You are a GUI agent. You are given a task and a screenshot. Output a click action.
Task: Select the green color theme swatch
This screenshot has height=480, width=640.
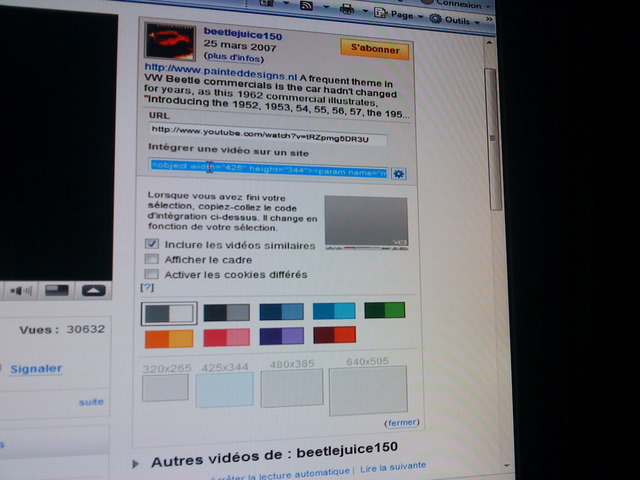click(x=384, y=310)
